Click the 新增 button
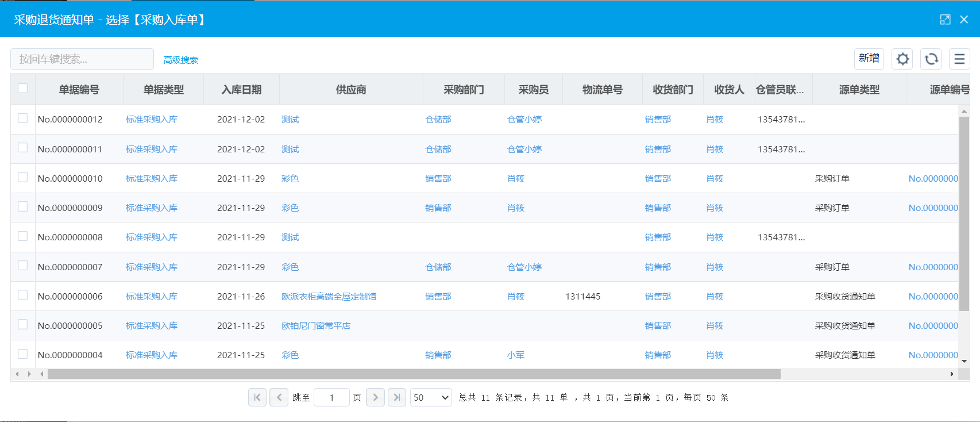Viewport: 980px width, 422px height. (x=869, y=59)
